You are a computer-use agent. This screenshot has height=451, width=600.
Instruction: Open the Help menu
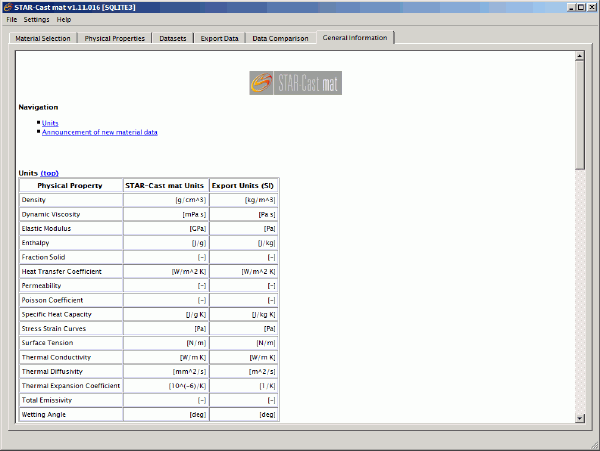[64, 19]
